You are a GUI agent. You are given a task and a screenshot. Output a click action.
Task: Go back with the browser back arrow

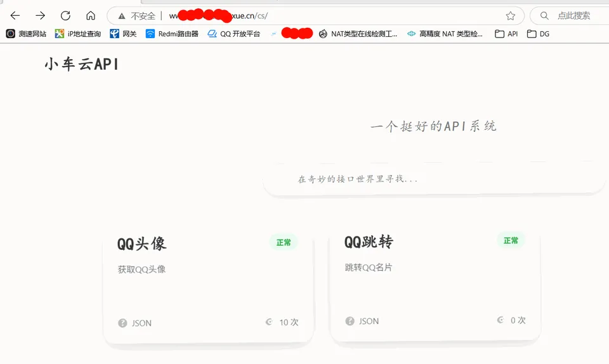pyautogui.click(x=15, y=15)
